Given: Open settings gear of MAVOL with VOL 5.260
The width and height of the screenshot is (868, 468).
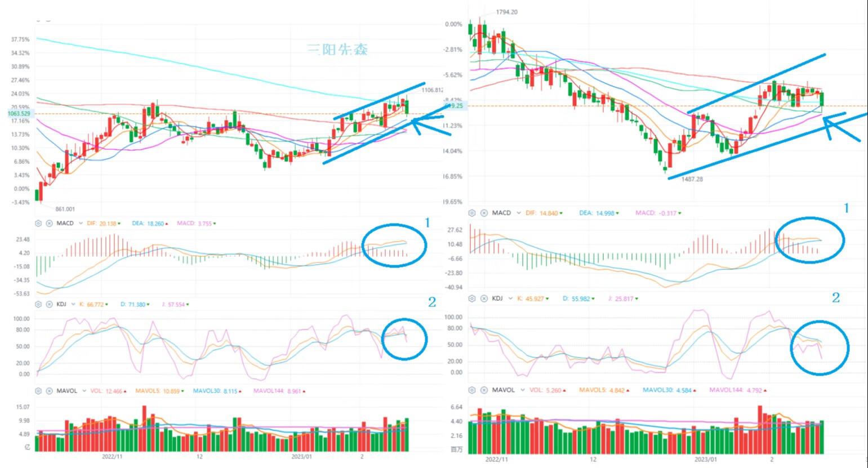Looking at the screenshot, I should (472, 390).
